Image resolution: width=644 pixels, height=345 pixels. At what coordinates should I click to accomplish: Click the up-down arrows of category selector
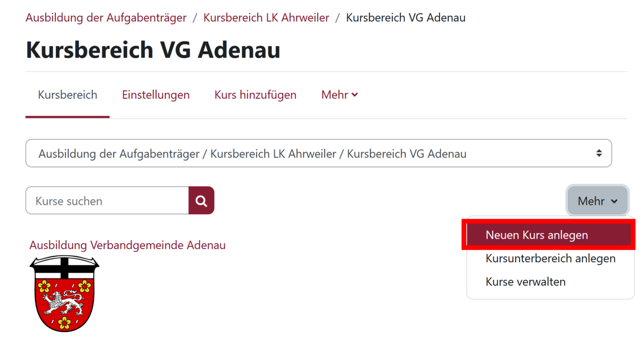(599, 153)
